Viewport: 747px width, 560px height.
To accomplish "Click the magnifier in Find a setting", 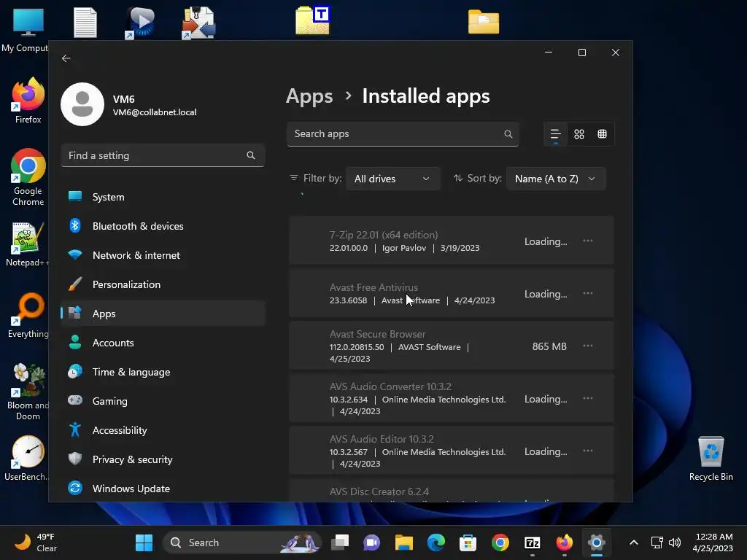I will coord(251,155).
